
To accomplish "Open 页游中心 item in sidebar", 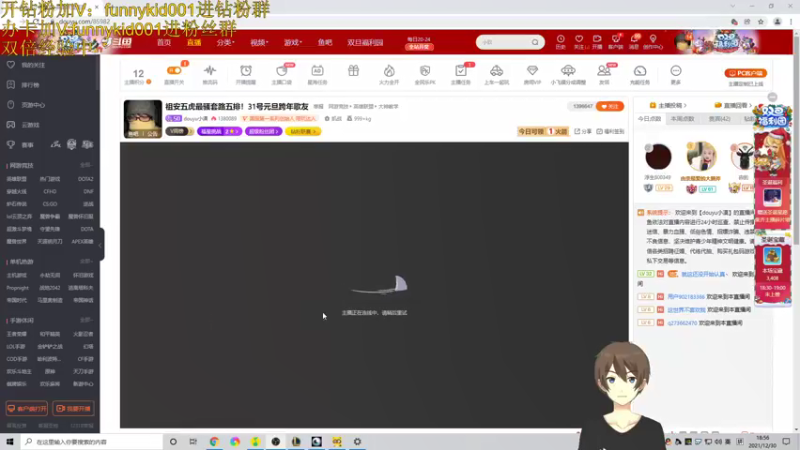I will tap(28, 105).
